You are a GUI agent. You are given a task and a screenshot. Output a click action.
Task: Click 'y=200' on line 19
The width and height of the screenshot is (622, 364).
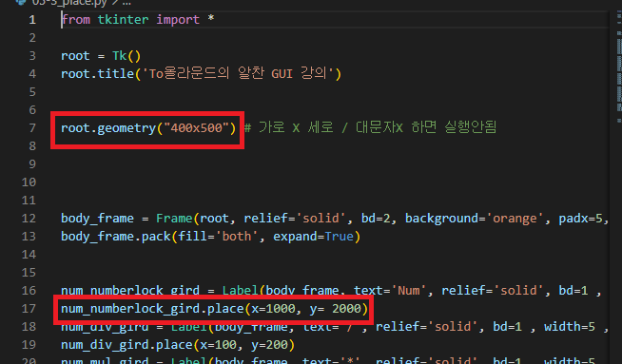click(x=269, y=345)
